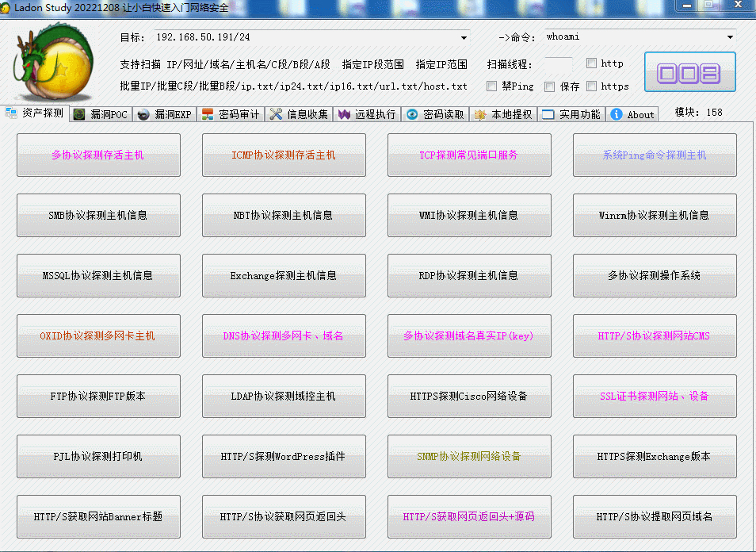Click the 扫描线程 thread count input field

point(558,63)
